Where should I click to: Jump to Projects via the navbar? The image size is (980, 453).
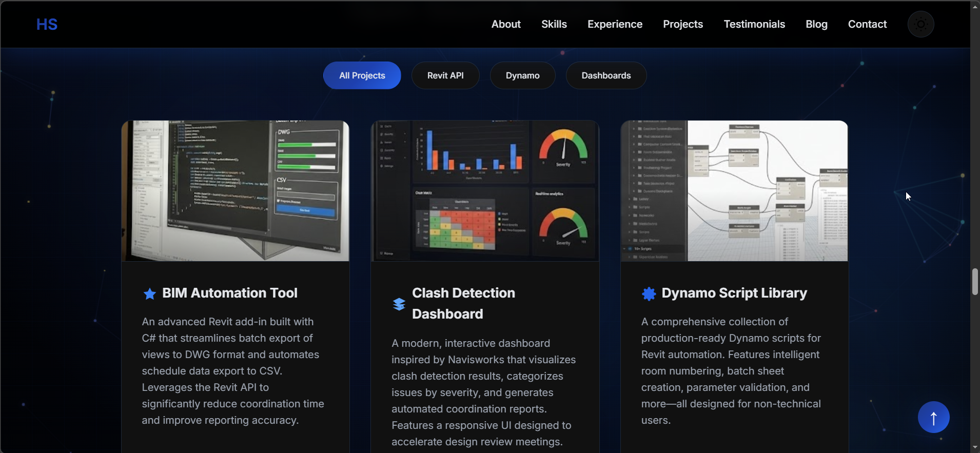683,24
